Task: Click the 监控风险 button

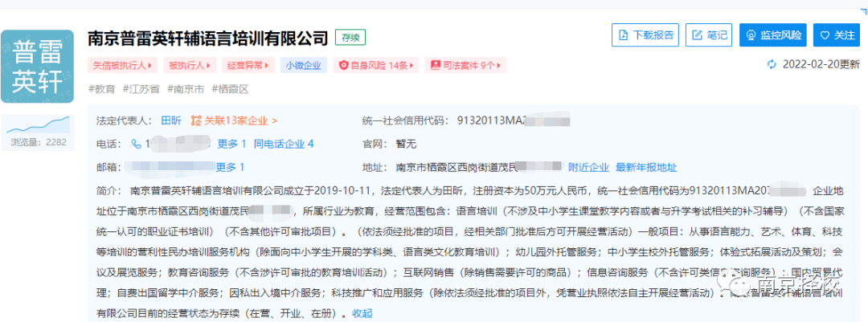Action: (773, 35)
